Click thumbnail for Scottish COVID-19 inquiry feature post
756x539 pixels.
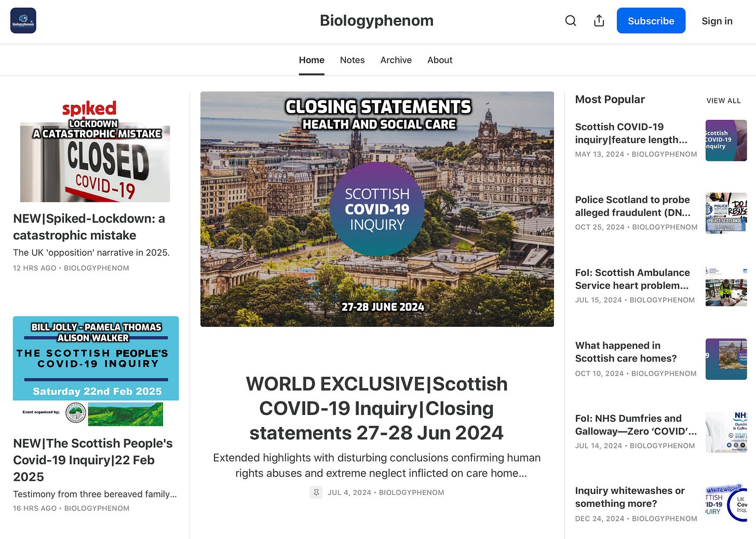click(726, 141)
